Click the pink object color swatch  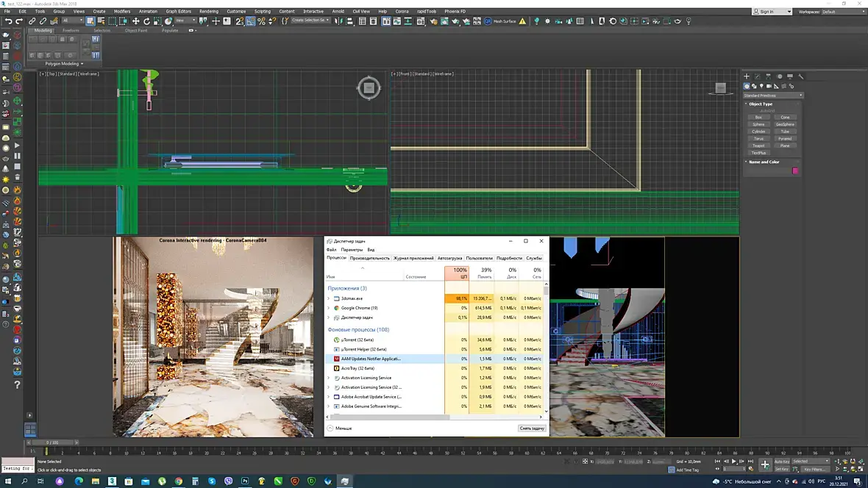[794, 171]
